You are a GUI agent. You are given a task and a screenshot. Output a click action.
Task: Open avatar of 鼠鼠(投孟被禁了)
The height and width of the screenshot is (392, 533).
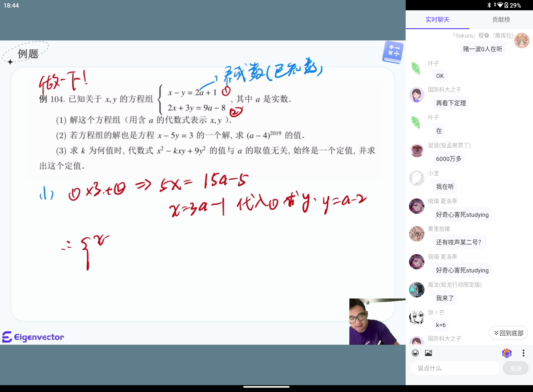click(417, 150)
